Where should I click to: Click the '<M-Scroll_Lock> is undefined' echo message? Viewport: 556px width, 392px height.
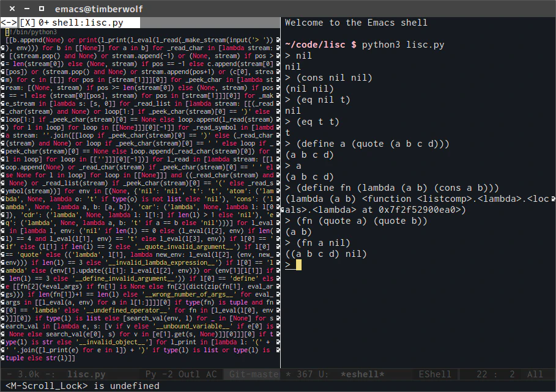(82, 386)
